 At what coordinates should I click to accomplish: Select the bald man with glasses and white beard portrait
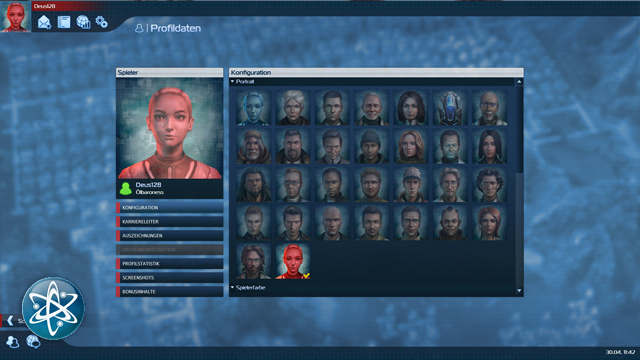pos(489,108)
